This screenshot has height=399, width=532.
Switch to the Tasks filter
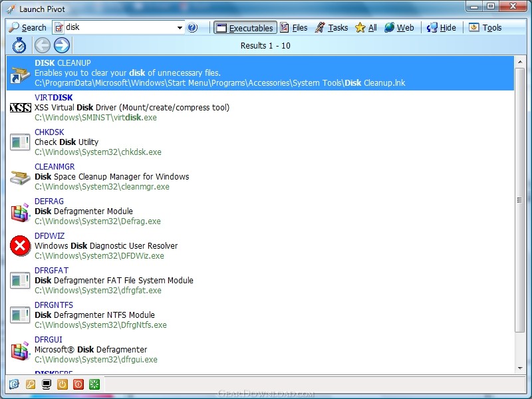click(x=331, y=28)
